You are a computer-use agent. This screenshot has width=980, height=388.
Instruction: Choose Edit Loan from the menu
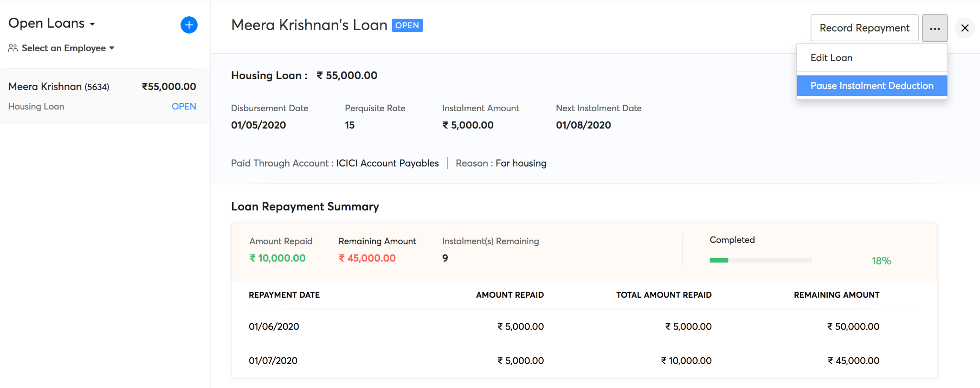coord(831,58)
